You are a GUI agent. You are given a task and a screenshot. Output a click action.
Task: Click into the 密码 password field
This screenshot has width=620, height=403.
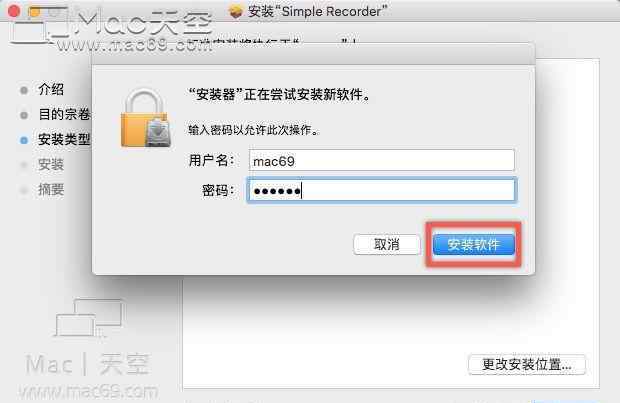pos(382,191)
